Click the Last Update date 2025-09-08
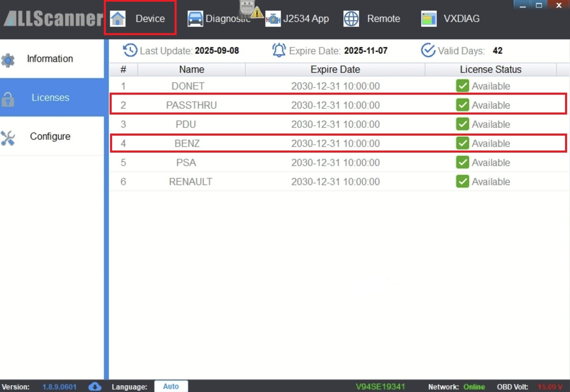Screen dimensions: 570x392 point(217,50)
